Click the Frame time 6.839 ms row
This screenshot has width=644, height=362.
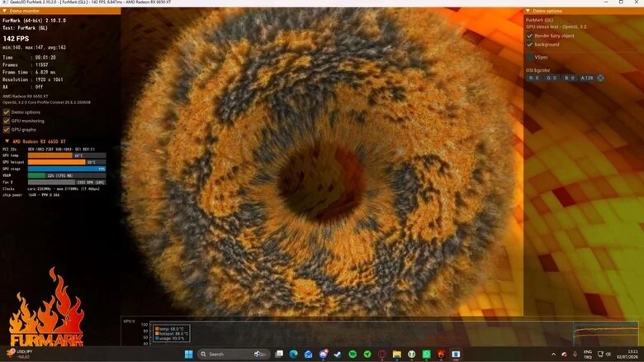[29, 72]
